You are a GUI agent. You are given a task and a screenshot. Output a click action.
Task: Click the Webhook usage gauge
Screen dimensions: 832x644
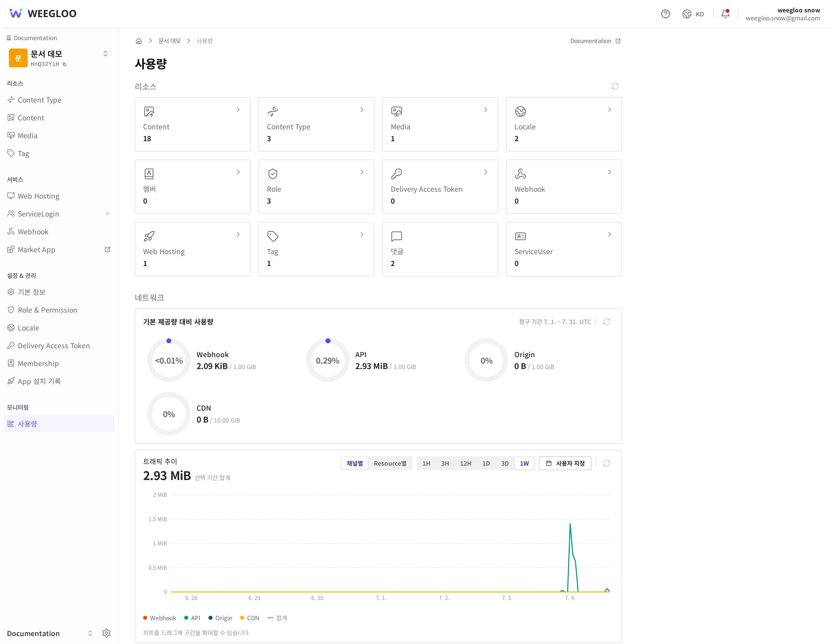[169, 360]
